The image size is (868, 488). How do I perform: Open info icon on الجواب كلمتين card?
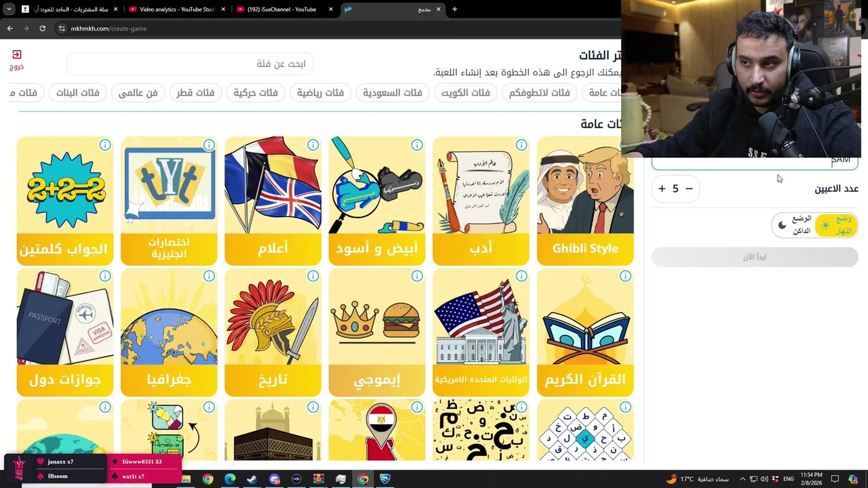click(x=105, y=145)
